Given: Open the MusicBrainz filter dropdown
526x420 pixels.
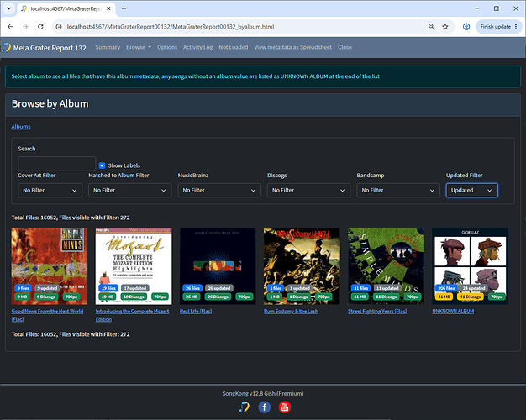Looking at the screenshot, I should pos(219,190).
